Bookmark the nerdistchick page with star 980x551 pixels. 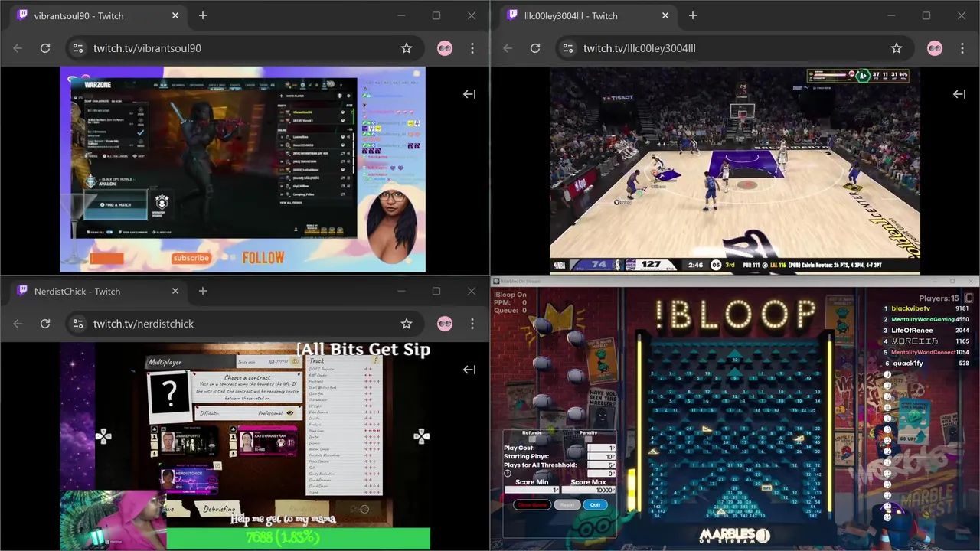(x=407, y=324)
